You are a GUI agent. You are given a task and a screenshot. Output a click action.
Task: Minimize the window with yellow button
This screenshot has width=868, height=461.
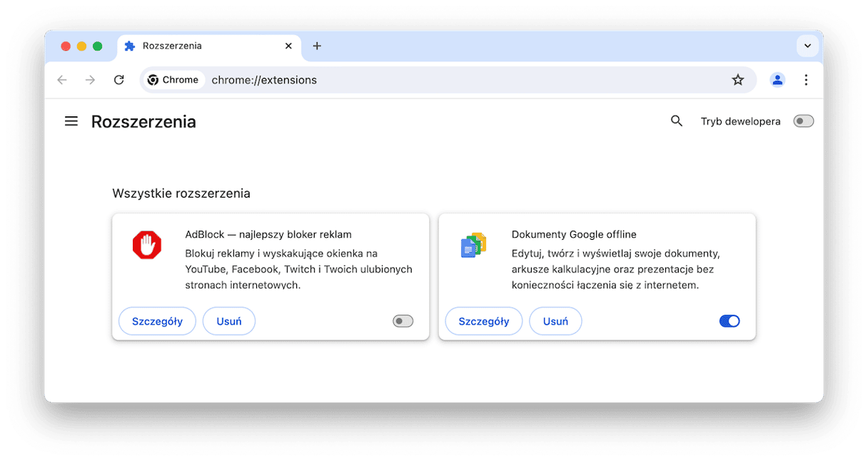(x=81, y=46)
